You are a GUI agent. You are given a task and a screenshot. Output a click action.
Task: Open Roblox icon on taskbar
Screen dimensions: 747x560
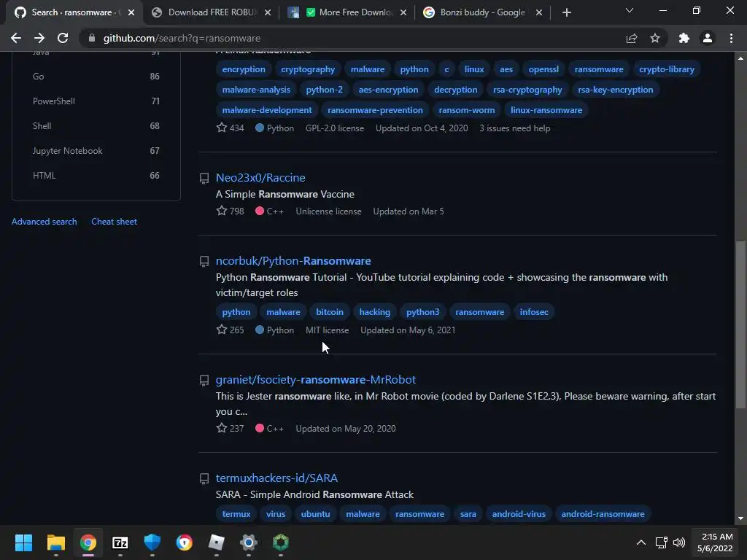point(216,542)
